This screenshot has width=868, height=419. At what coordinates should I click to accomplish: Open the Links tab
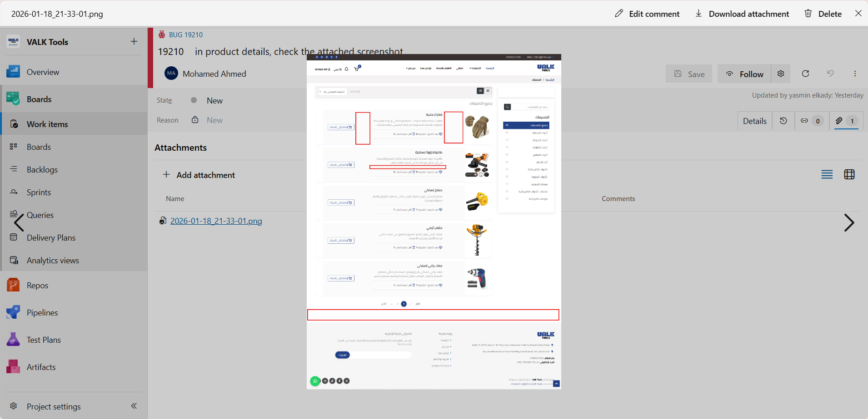point(811,121)
